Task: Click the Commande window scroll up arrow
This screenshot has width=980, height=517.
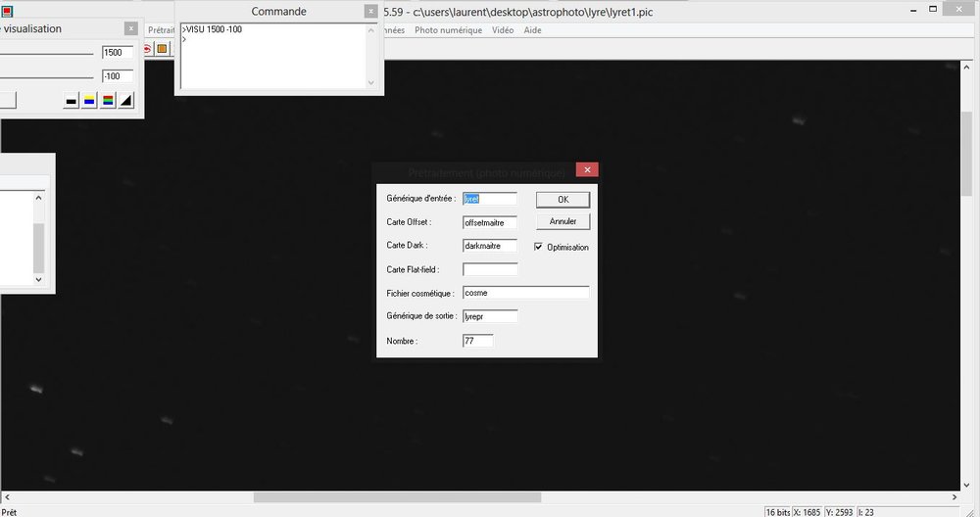Action: click(x=371, y=30)
